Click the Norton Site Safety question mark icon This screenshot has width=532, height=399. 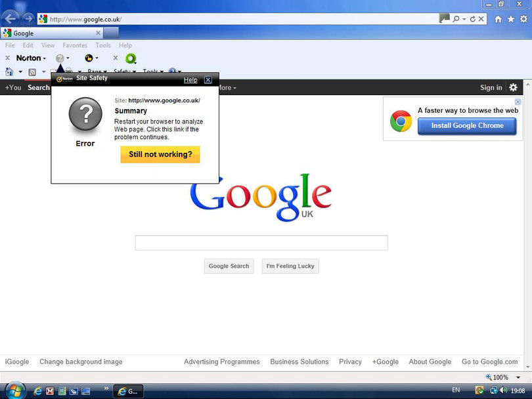point(60,58)
